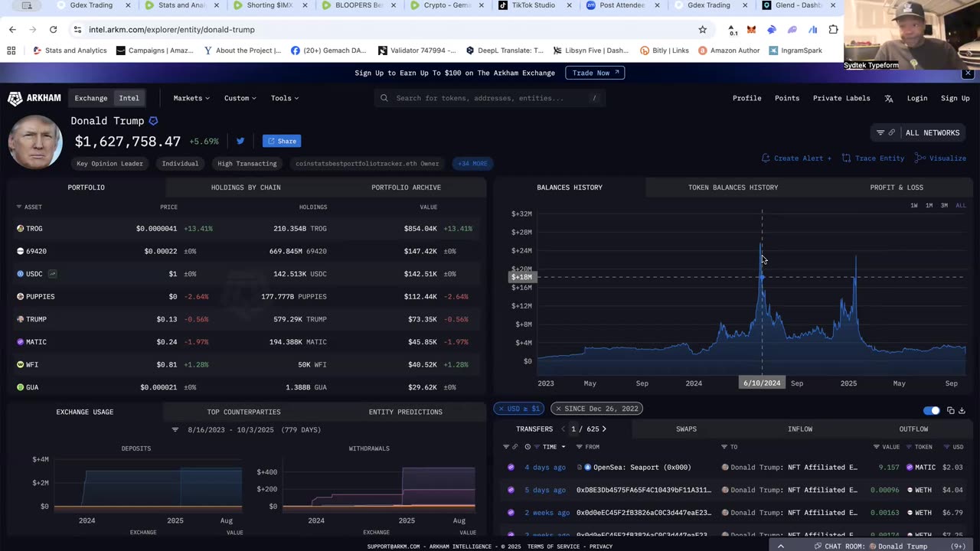Copy transfers with the copy icon
Screen dimensions: 980x551
pos(951,410)
